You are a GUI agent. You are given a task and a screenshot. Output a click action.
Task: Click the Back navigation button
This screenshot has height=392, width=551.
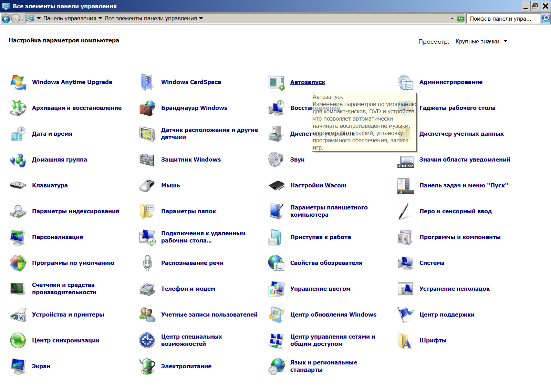6,19
